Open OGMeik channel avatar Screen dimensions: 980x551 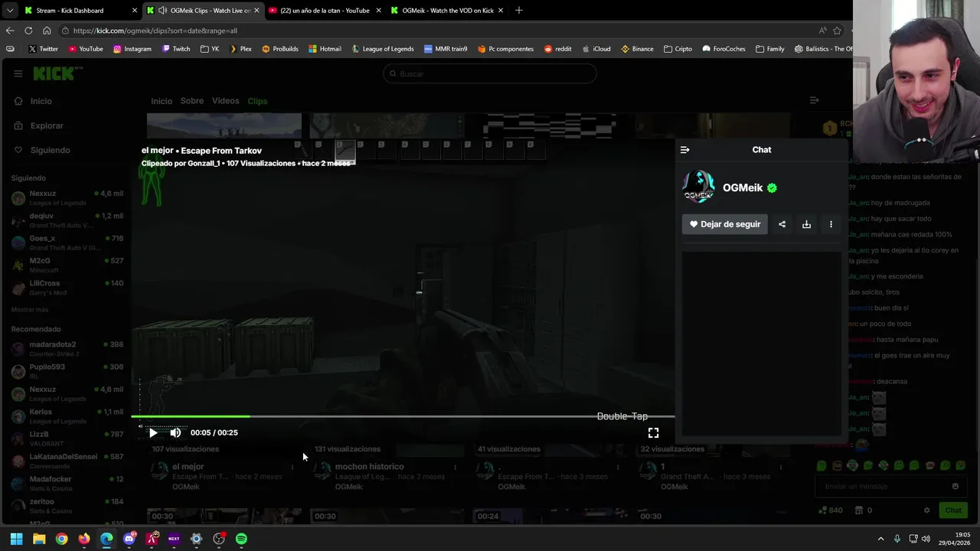point(698,187)
